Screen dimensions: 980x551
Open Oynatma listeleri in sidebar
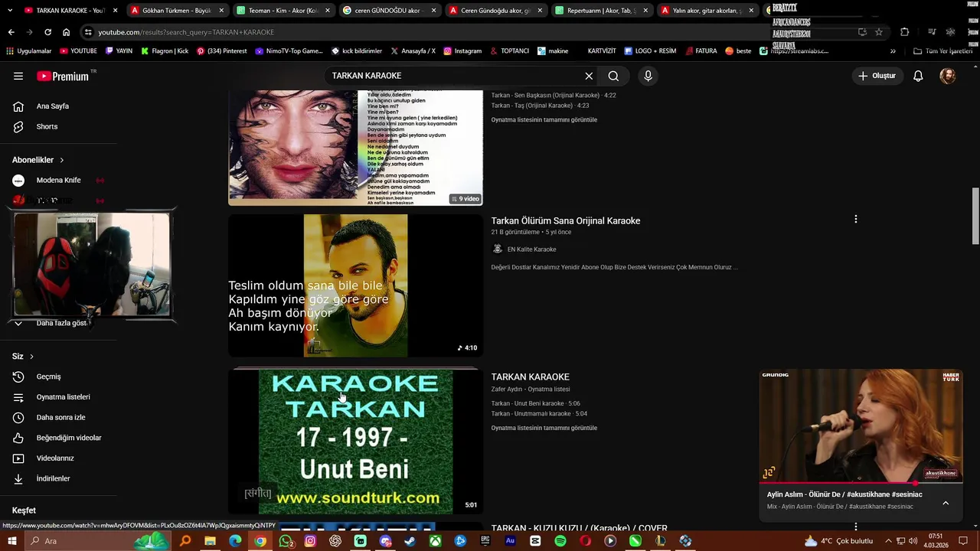62,397
